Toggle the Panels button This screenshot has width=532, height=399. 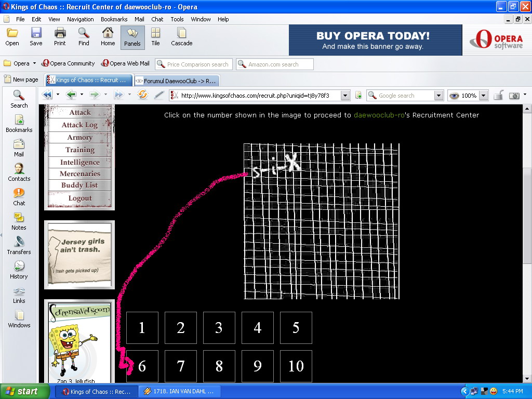click(132, 37)
